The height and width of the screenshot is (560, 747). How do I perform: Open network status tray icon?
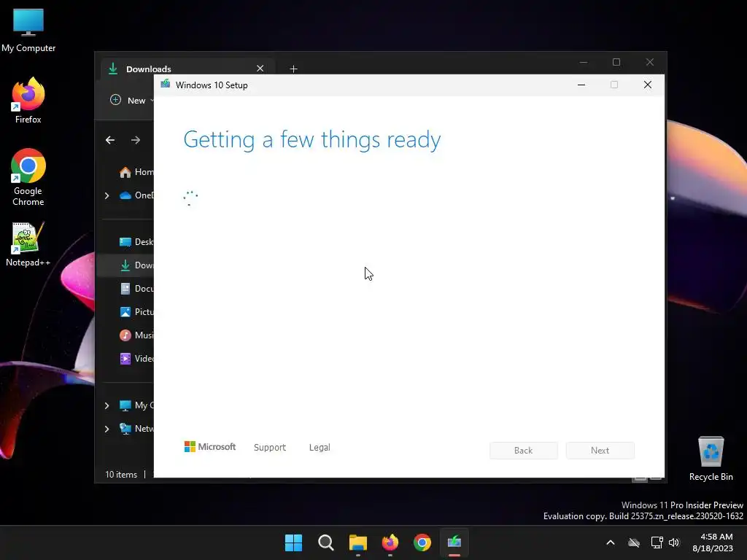tap(657, 542)
